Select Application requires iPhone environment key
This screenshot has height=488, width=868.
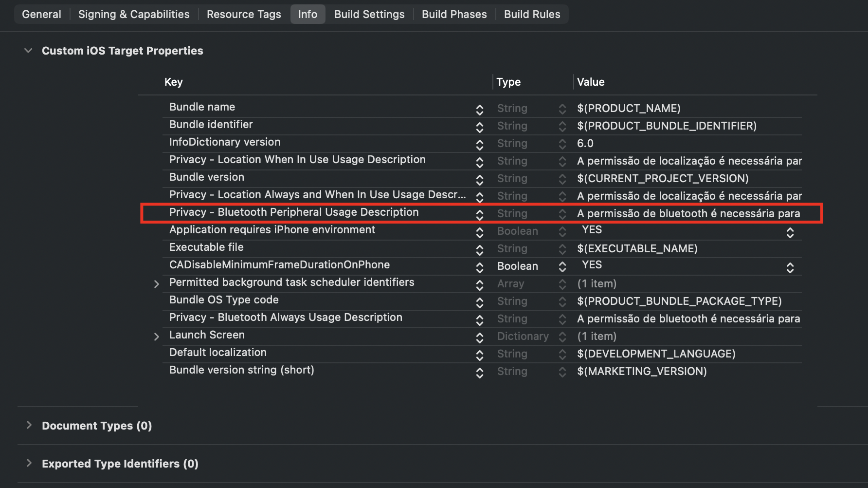point(272,230)
